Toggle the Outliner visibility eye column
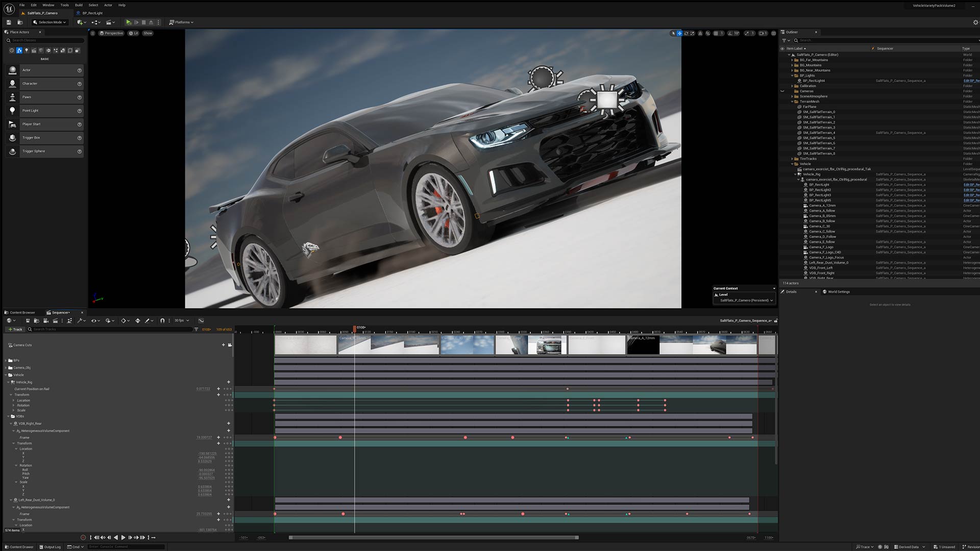Screen dimensions: 980x551 coord(782,48)
